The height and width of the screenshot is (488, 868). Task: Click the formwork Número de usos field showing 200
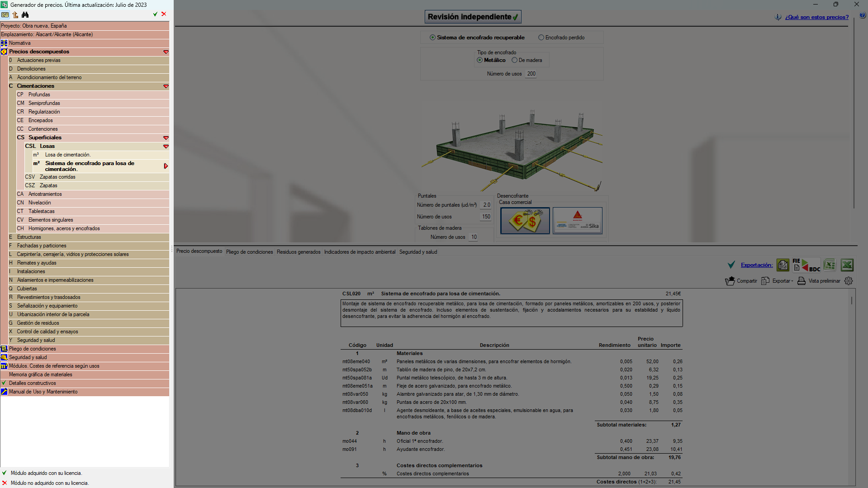pyautogui.click(x=531, y=74)
